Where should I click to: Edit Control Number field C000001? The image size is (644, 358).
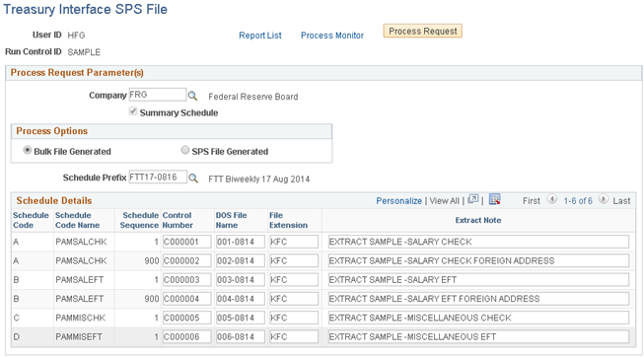click(x=186, y=242)
